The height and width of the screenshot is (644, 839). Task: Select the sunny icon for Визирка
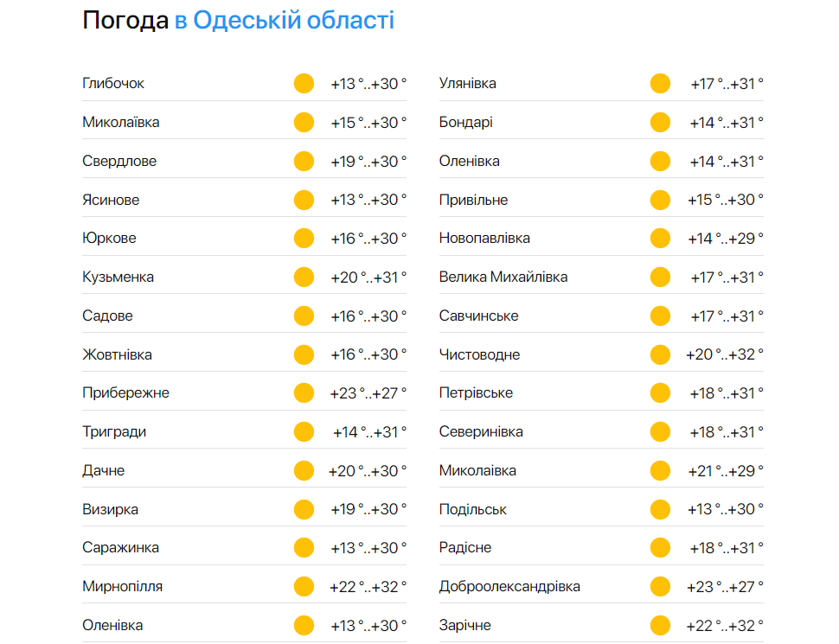304,508
